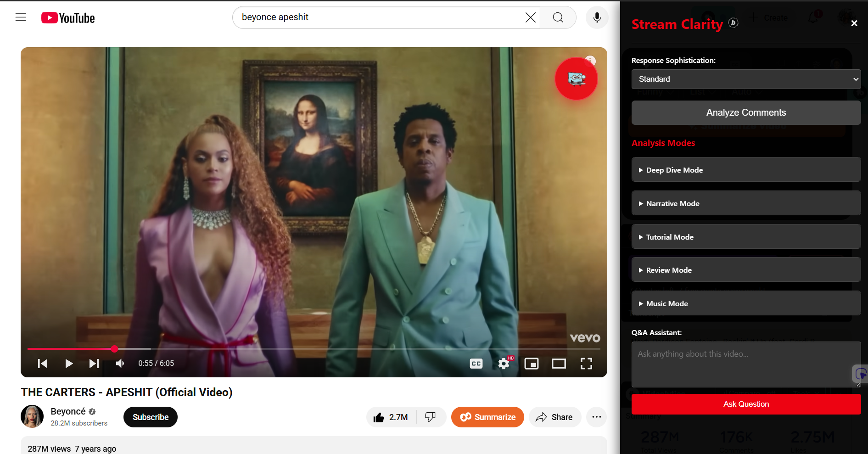This screenshot has height=454, width=868.
Task: Skip to next video
Action: pyautogui.click(x=94, y=364)
